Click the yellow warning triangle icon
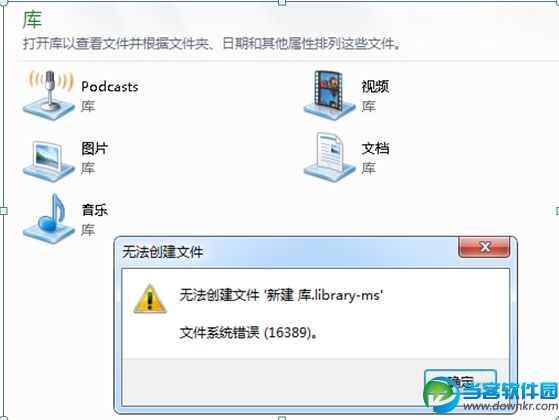 click(150, 299)
